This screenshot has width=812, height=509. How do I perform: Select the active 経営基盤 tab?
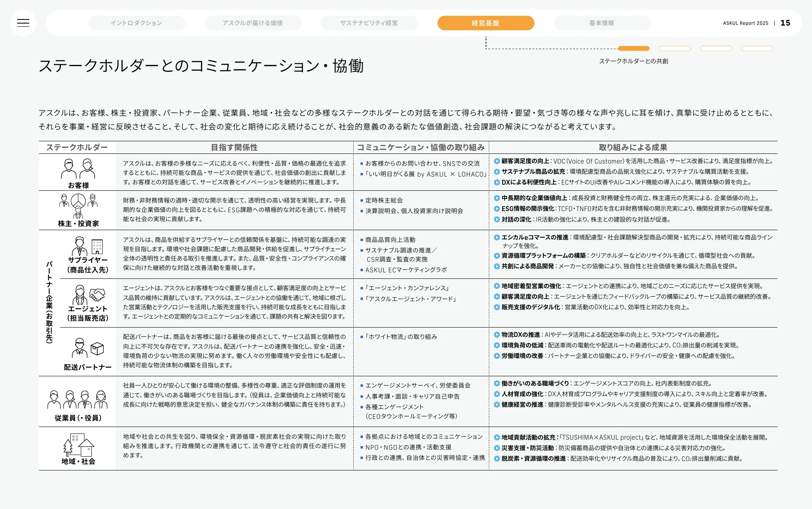[486, 23]
